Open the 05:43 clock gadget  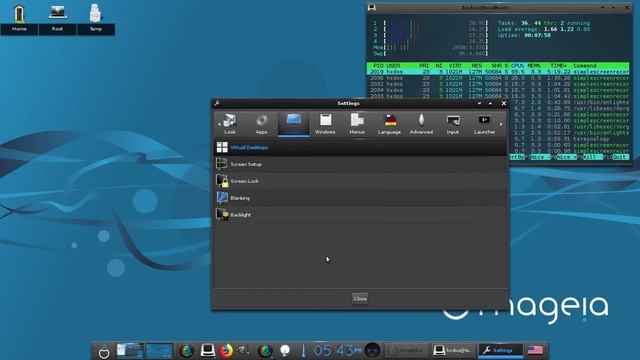[337, 351]
